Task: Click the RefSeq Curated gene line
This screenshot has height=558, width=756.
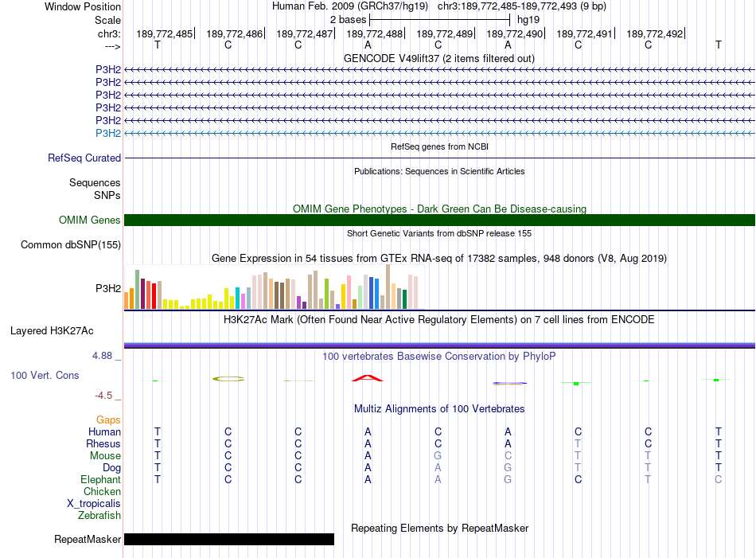Action: pos(439,158)
